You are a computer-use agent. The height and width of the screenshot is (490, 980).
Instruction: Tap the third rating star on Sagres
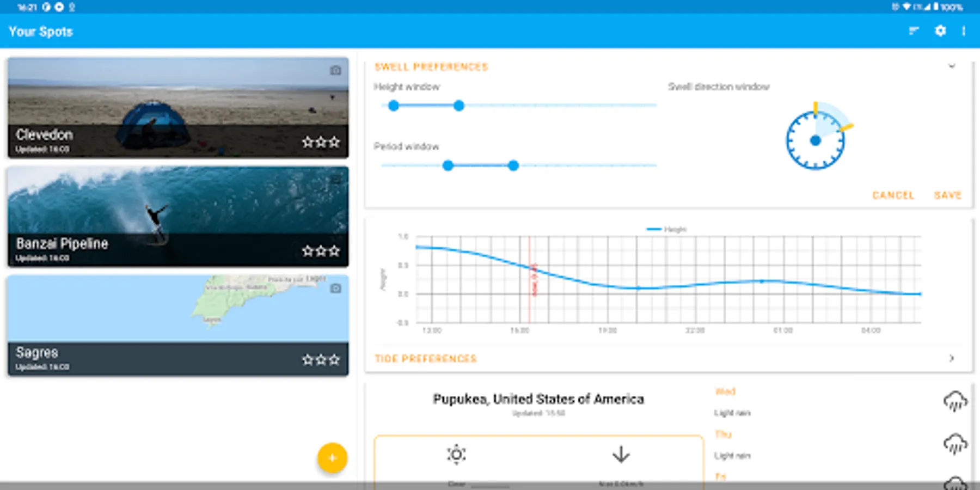point(334,360)
